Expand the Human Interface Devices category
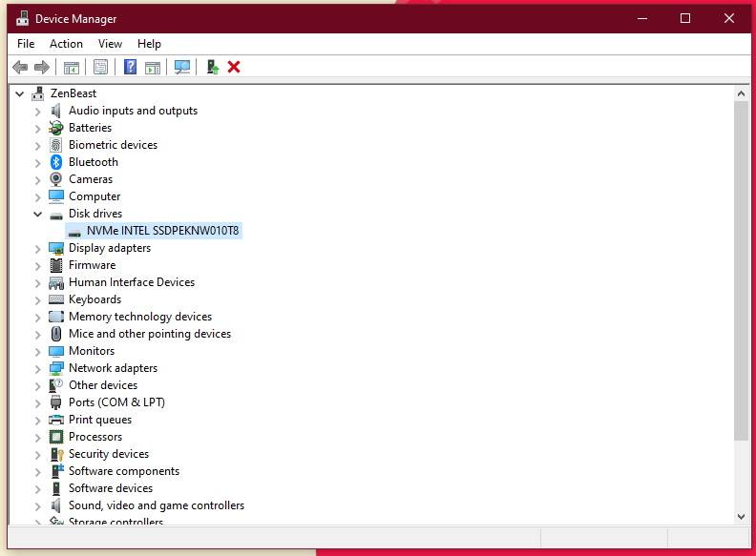The width and height of the screenshot is (756, 556). point(37,283)
